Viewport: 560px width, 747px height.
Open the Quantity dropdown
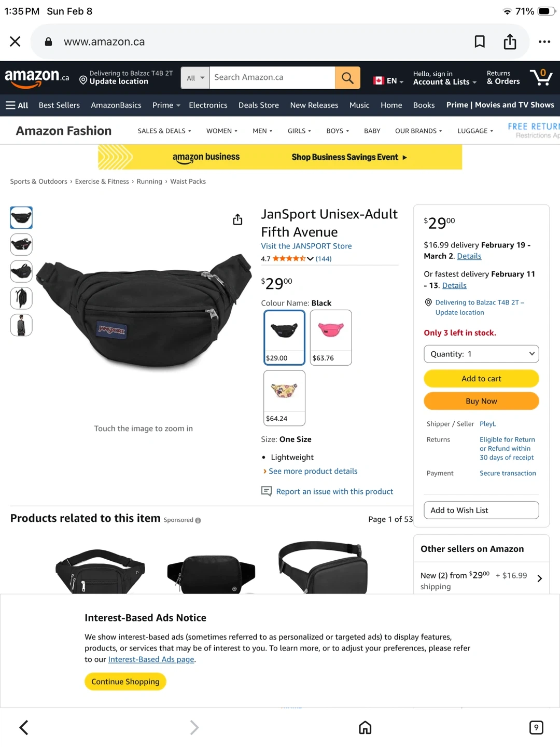point(481,354)
